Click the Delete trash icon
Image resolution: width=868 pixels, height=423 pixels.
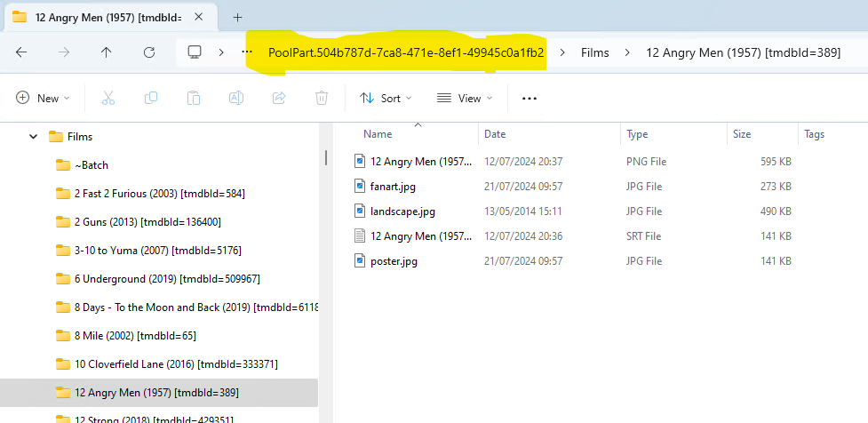tap(321, 98)
